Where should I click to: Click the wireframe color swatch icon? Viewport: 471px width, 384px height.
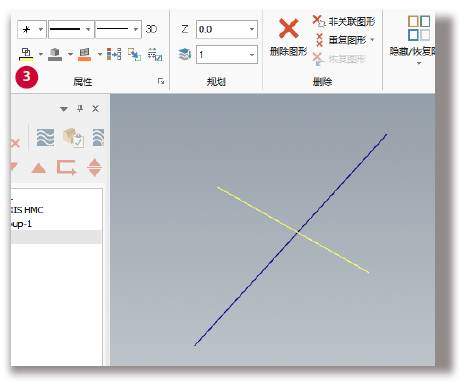(26, 55)
